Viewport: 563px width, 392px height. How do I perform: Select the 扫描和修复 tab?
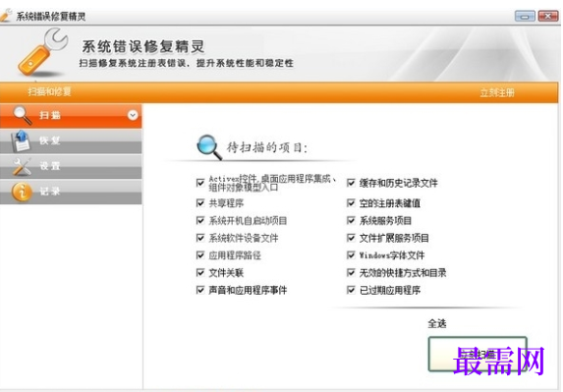(49, 91)
